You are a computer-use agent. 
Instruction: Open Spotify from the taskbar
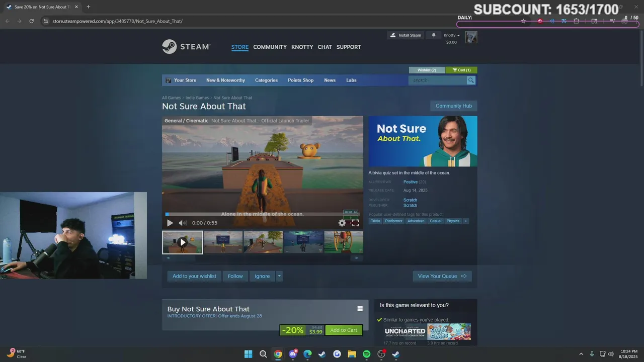(367, 354)
